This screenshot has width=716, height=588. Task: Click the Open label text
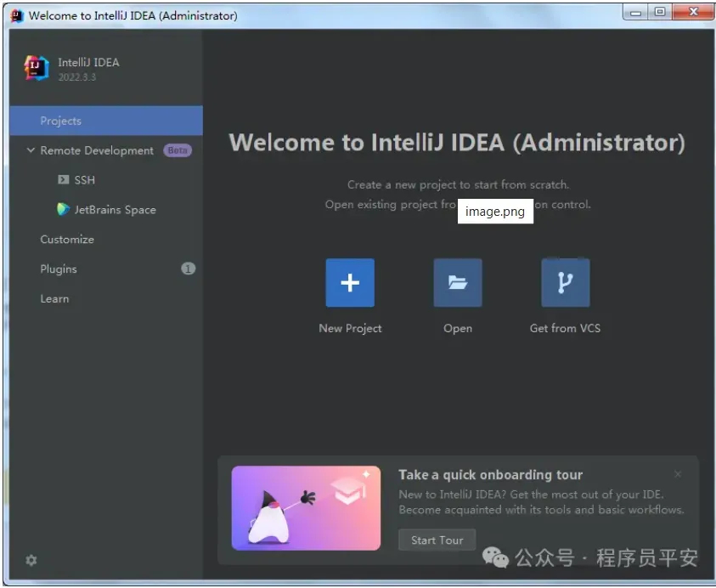458,328
